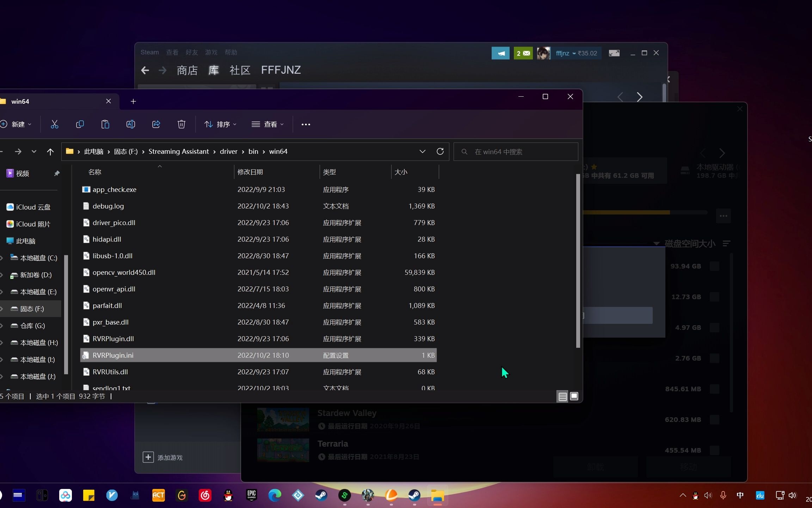
Task: Click the orange ACT taskbar icon
Action: pyautogui.click(x=158, y=495)
